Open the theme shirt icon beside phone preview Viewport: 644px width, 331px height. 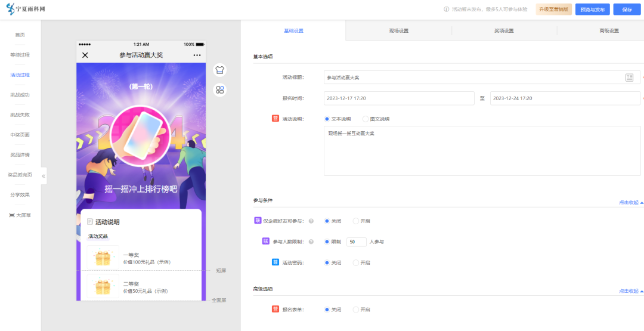click(219, 70)
